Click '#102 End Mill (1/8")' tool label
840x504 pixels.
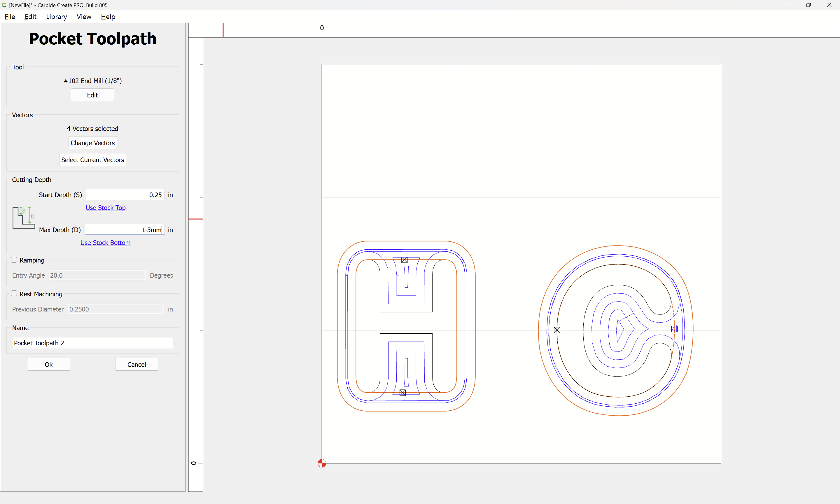click(x=93, y=81)
